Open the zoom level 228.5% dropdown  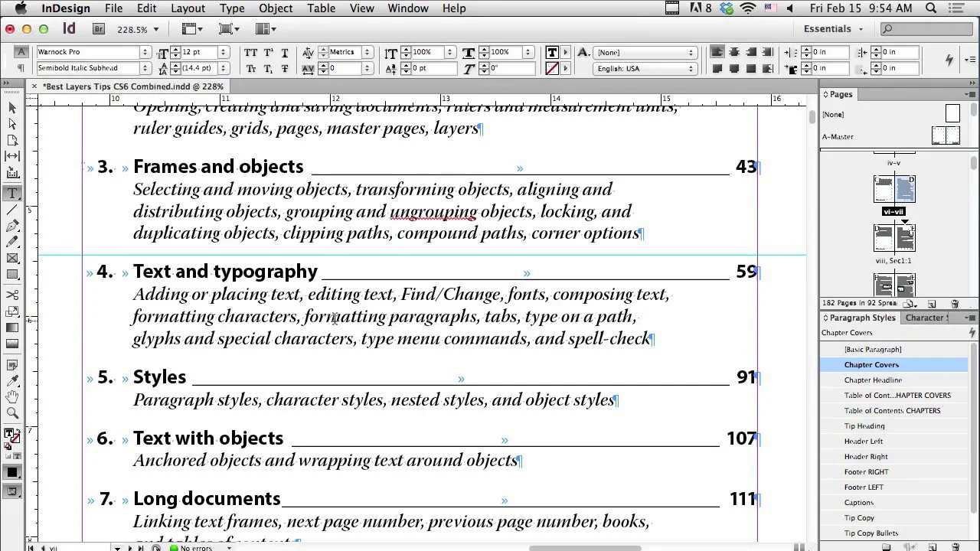click(x=155, y=29)
